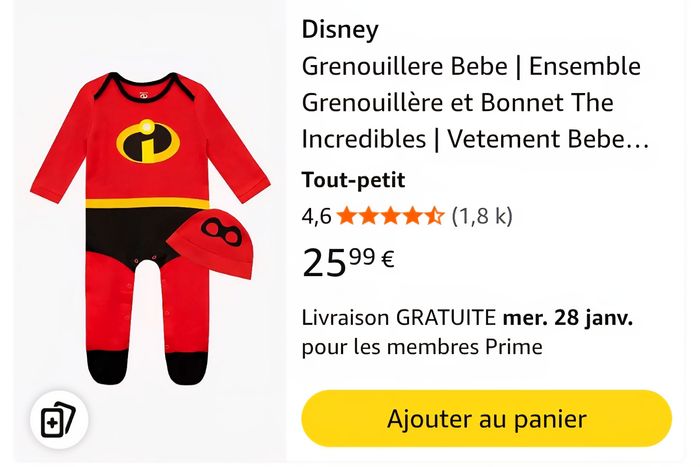This screenshot has height=467, width=700.
Task: Open the (1,8 k) reviews count
Action: pyautogui.click(x=482, y=215)
